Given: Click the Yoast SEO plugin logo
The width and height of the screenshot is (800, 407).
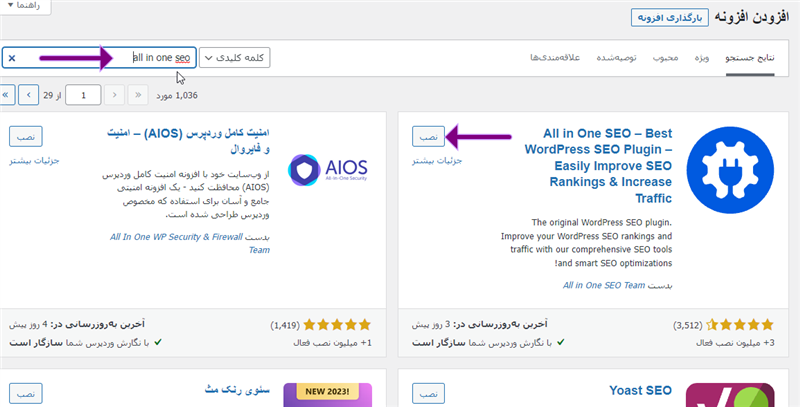Looking at the screenshot, I should point(730,395).
